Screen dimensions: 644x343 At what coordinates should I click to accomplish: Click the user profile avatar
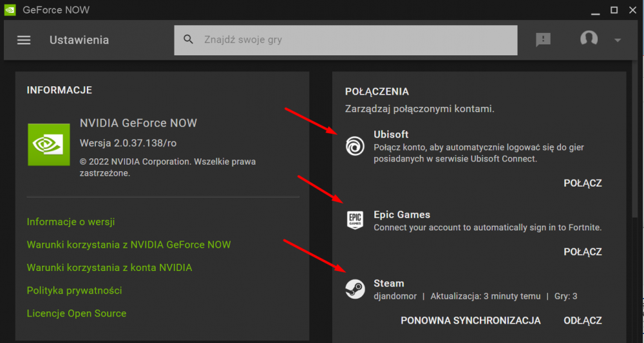(589, 39)
